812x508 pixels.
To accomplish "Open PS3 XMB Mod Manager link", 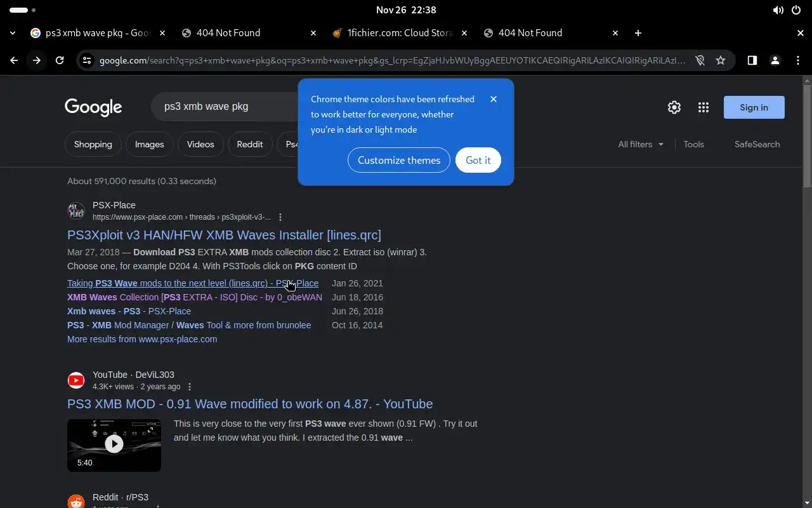I will click(x=189, y=325).
